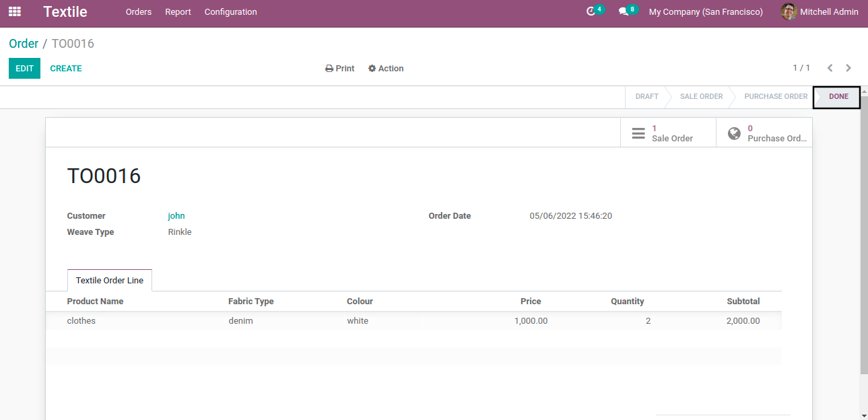The height and width of the screenshot is (420, 868).
Task: Open the Configuration menu
Action: point(231,11)
